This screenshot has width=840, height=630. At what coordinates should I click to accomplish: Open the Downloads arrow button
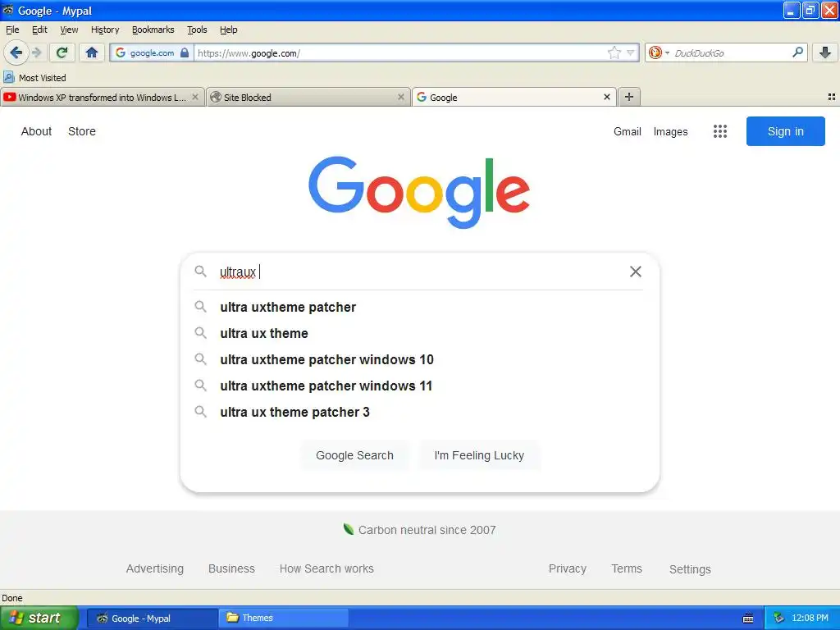[825, 52]
